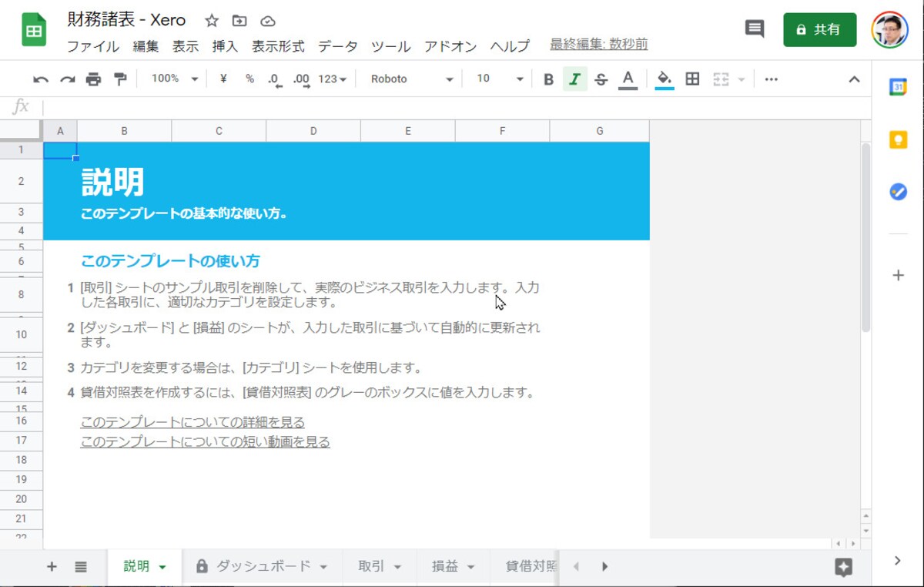Click the green 共有 share button

pos(820,30)
